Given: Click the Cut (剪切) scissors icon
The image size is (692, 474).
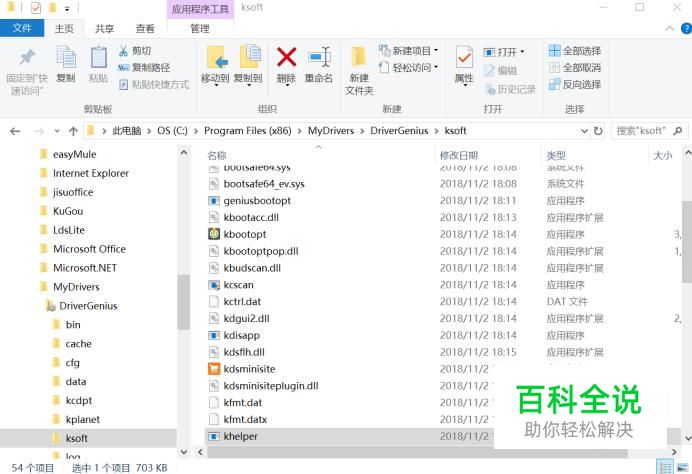Looking at the screenshot, I should coord(123,51).
